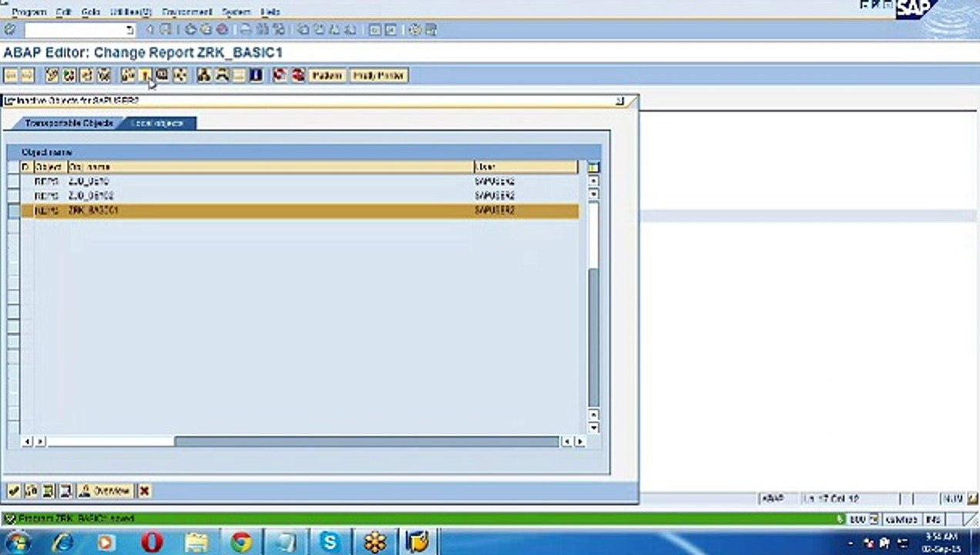Toggle the row selector for Z_0_0510
The height and width of the screenshot is (555, 980).
point(14,181)
